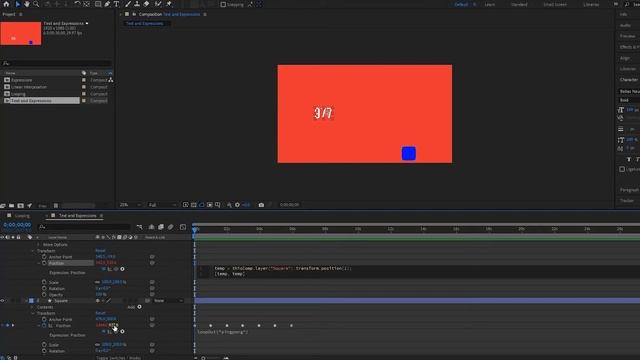Collapse Transform group of Square layer
The height and width of the screenshot is (360, 640).
(33, 313)
